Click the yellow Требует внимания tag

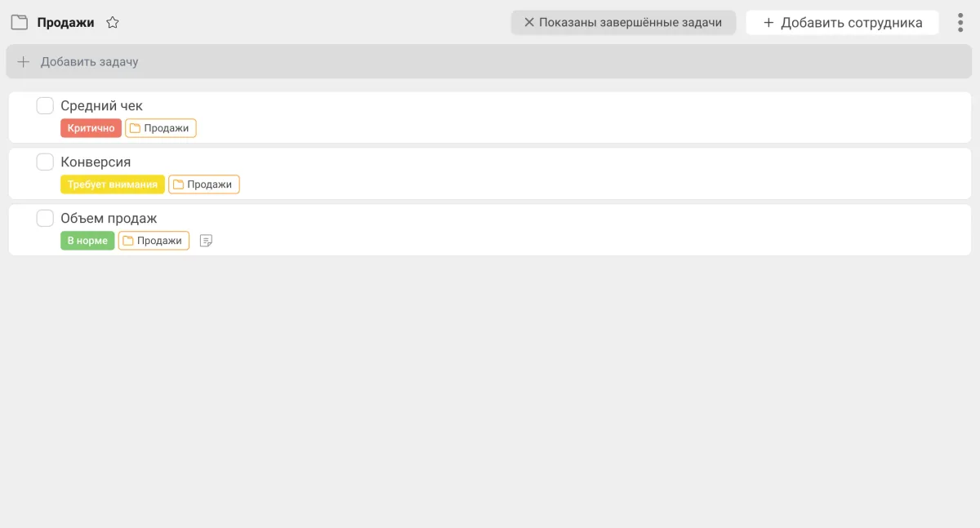coord(113,184)
